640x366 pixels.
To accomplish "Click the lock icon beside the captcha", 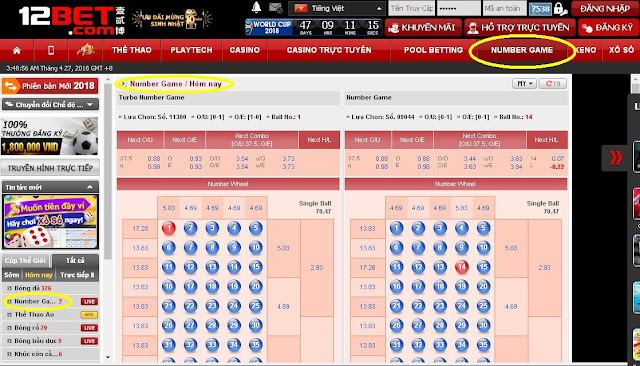I will 560,8.
